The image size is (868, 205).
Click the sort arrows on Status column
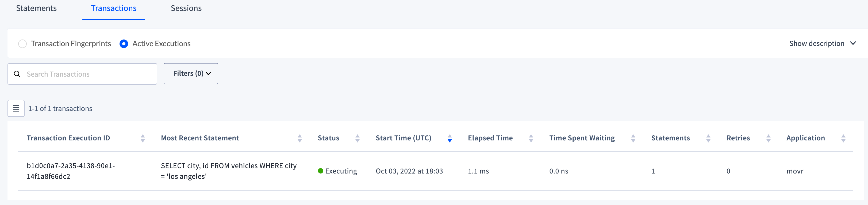click(x=358, y=138)
